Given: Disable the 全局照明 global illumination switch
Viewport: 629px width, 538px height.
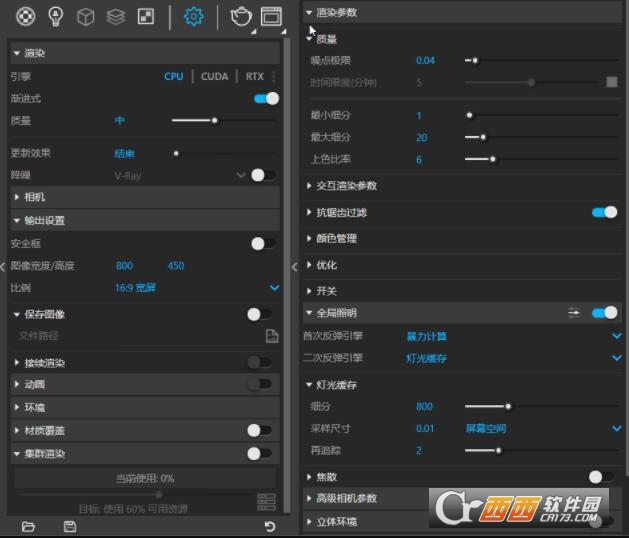Looking at the screenshot, I should coord(605,313).
